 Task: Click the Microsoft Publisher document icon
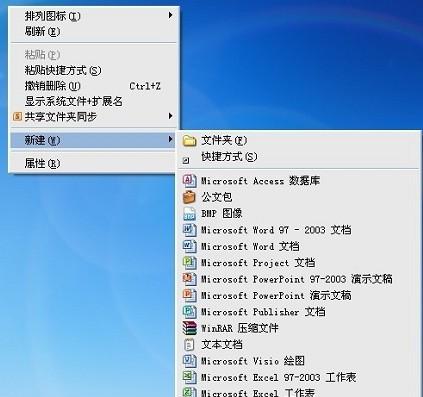189,312
